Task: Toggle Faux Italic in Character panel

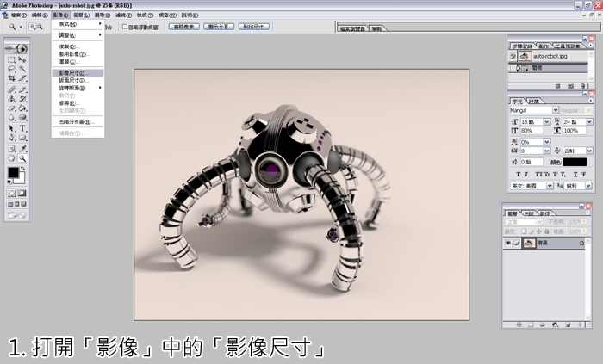Action: [x=526, y=175]
